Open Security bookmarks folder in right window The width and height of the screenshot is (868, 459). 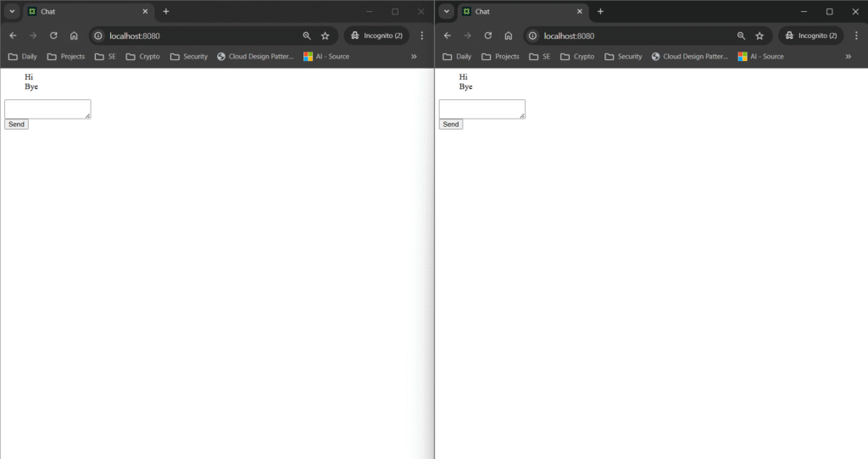623,57
